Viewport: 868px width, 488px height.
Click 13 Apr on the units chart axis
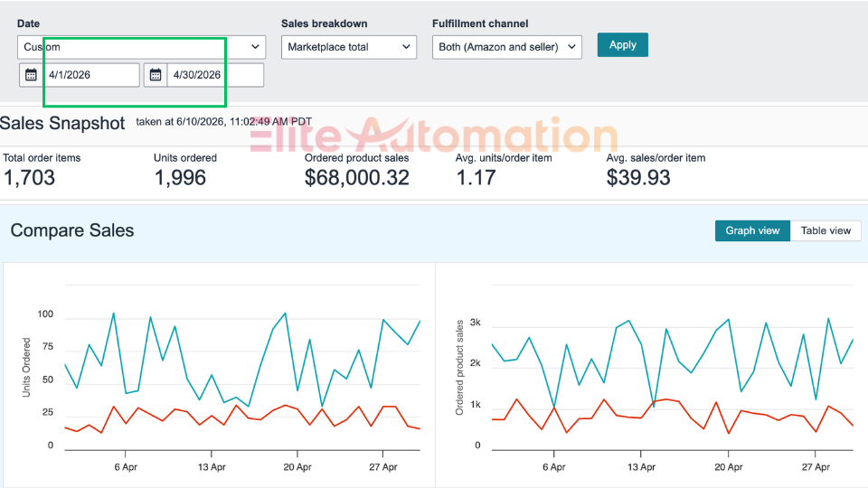coord(212,467)
